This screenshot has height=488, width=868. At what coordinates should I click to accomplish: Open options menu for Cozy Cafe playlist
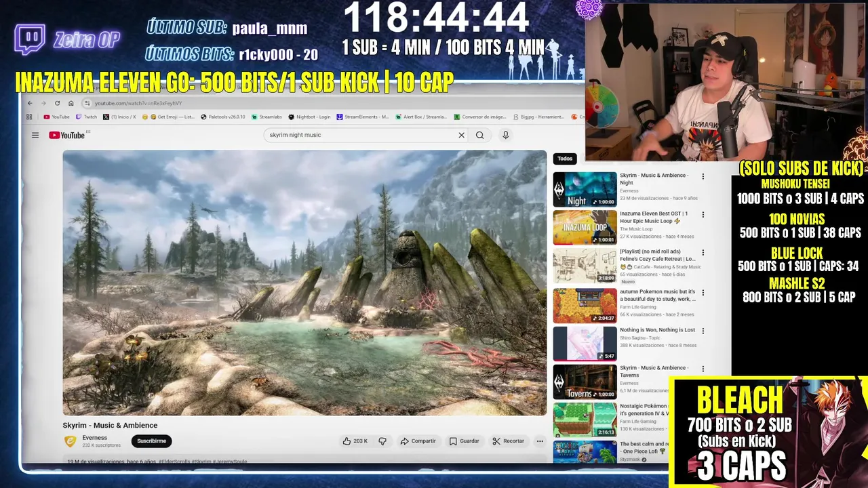click(703, 252)
